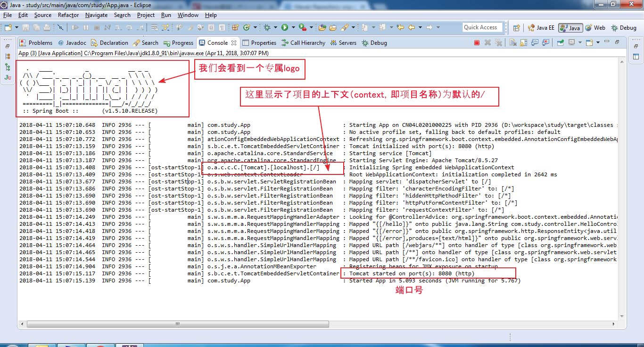Click the Save All icon

tap(36, 27)
